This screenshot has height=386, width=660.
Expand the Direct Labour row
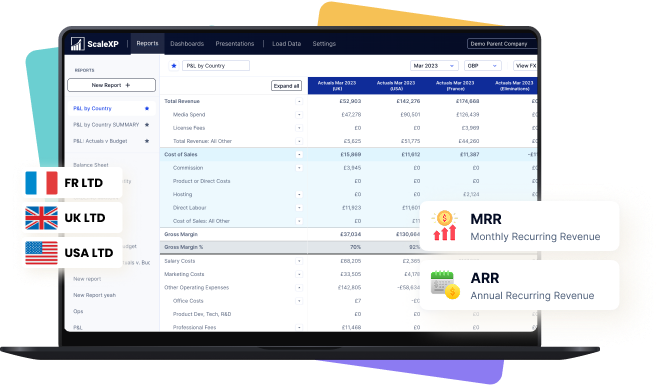coord(299,208)
